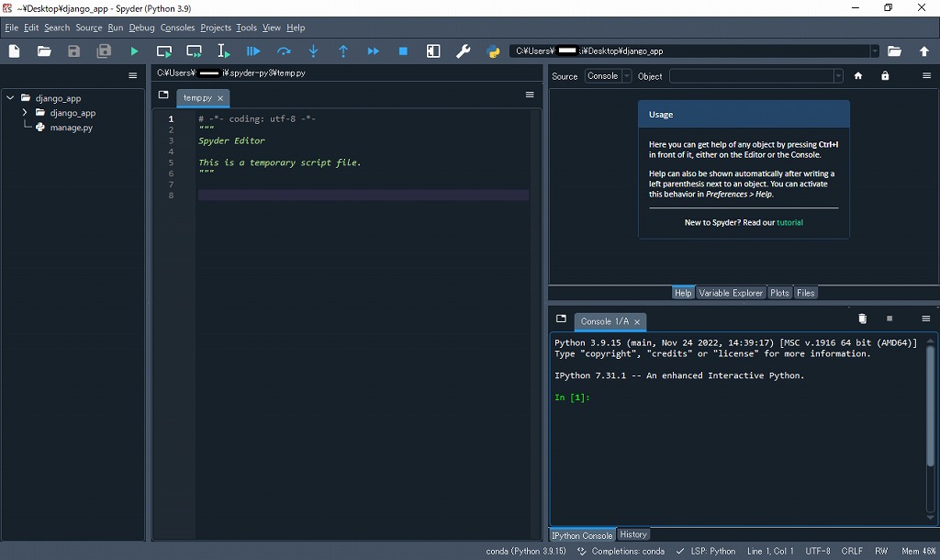The image size is (940, 560).
Task: Open the Debug menu
Action: coord(141,28)
